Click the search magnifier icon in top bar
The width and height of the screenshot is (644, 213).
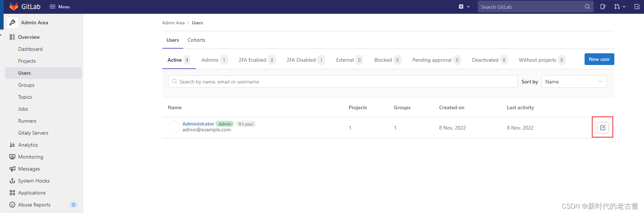tap(587, 7)
